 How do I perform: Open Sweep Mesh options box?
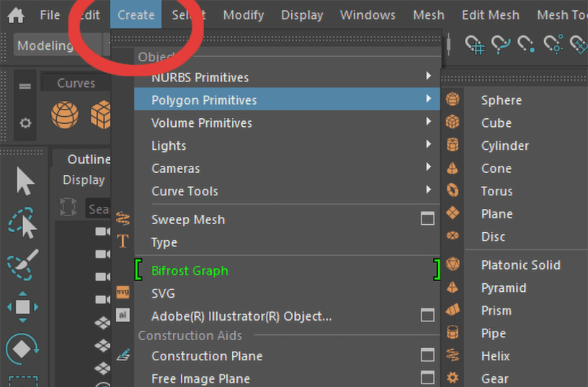(x=427, y=219)
